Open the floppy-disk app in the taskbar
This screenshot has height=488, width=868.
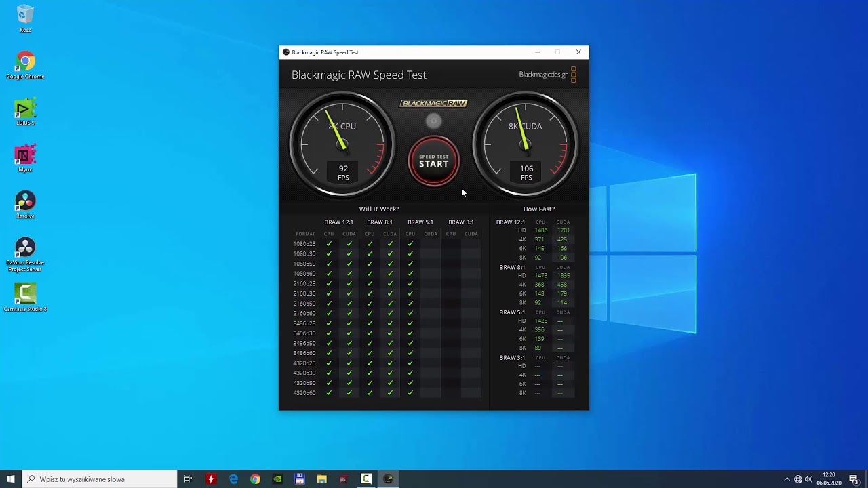[300, 479]
